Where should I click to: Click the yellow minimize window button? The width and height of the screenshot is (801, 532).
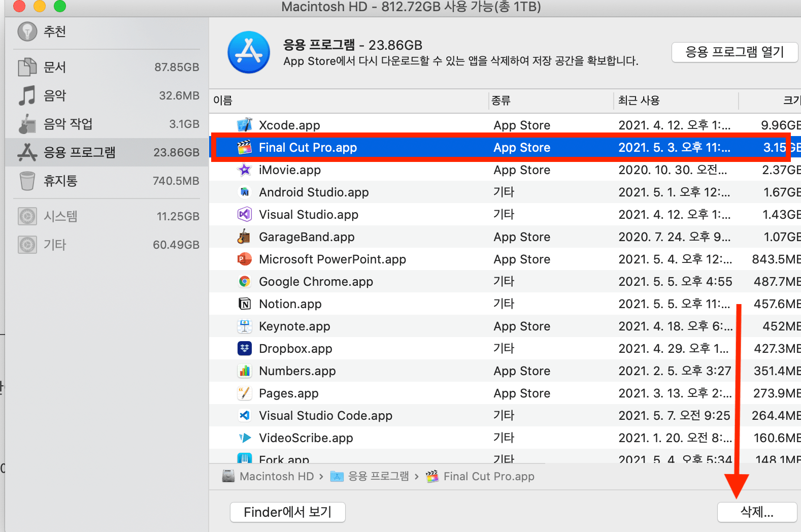coord(40,6)
